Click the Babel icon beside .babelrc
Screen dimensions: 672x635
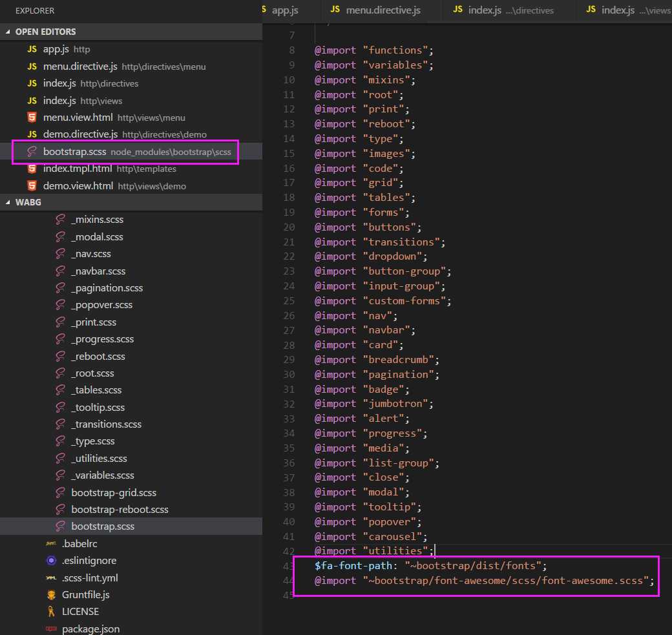point(51,543)
